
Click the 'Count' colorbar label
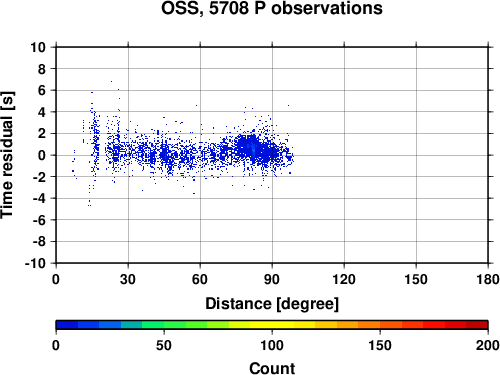tap(272, 368)
